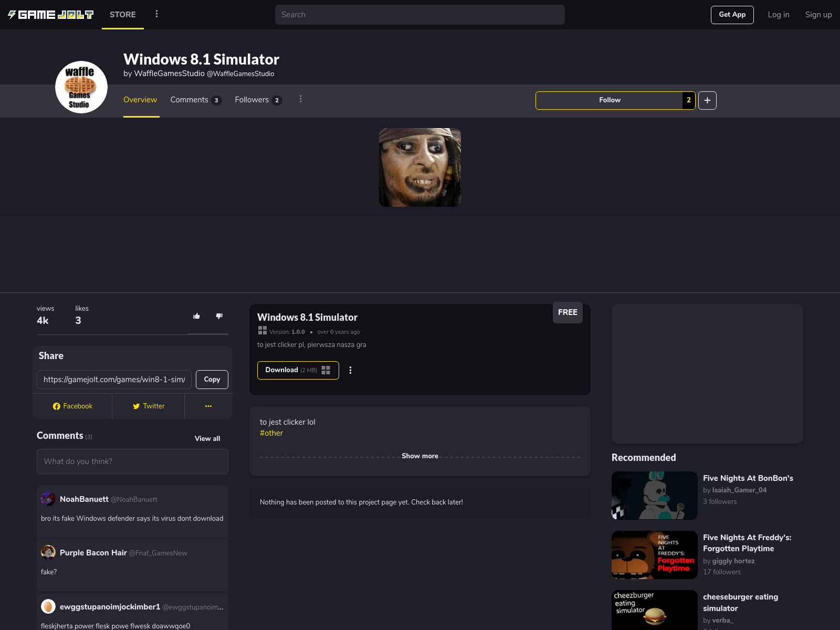Open the download package options menu
840x630 pixels.
(350, 370)
